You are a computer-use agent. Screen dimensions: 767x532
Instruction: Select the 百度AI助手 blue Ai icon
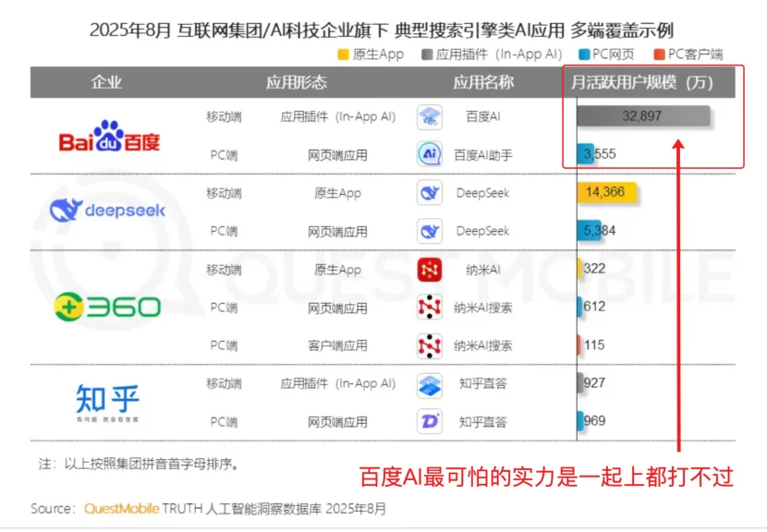click(428, 154)
